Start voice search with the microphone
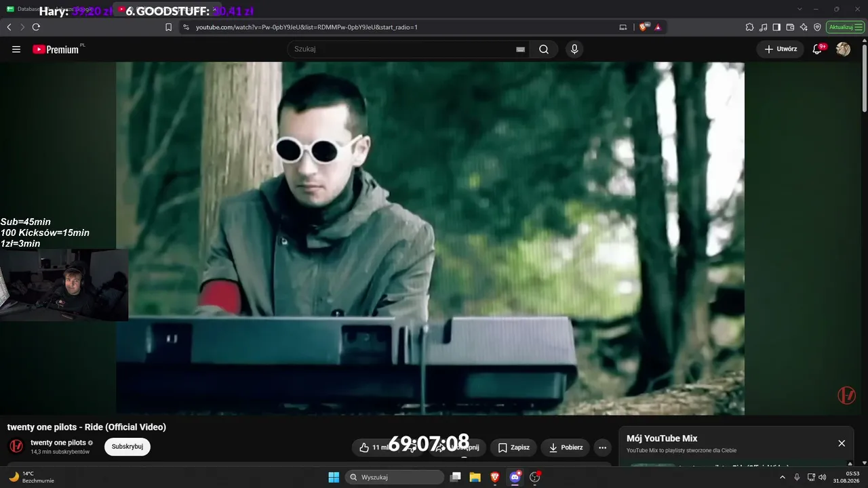The height and width of the screenshot is (488, 868). pyautogui.click(x=574, y=49)
